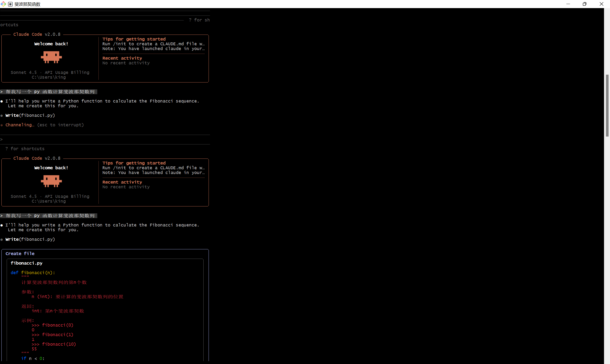Image resolution: width=610 pixels, height=364 pixels.
Task: Click 'Welcome back!' in the second welcome panel
Action: [x=51, y=168]
